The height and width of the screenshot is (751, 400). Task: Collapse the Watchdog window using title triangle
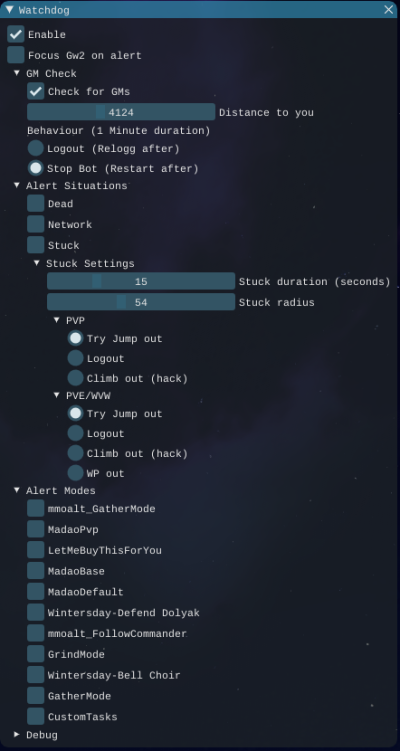[9, 10]
